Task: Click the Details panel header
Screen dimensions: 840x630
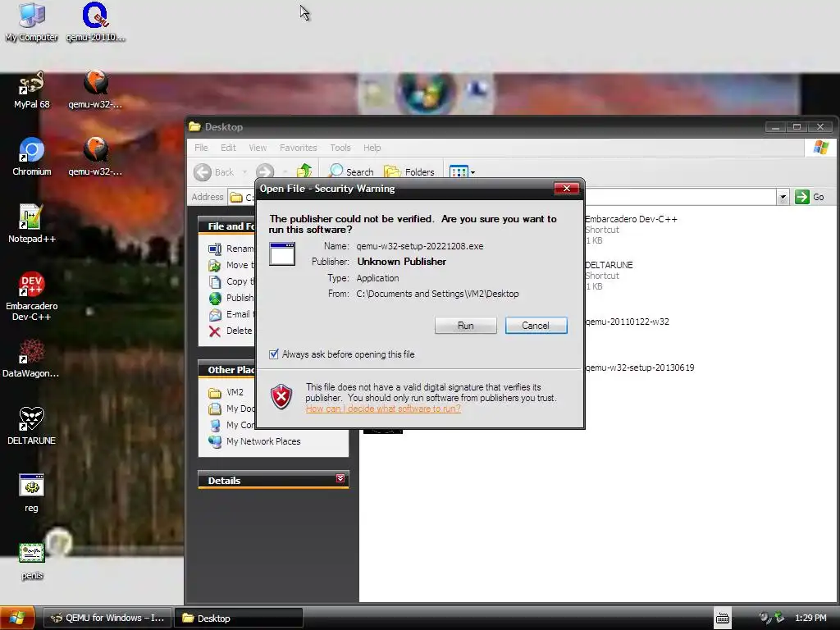Action: point(273,480)
